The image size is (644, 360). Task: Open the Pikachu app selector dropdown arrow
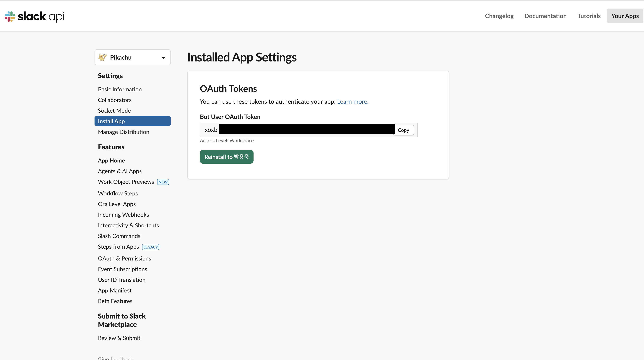pyautogui.click(x=164, y=58)
